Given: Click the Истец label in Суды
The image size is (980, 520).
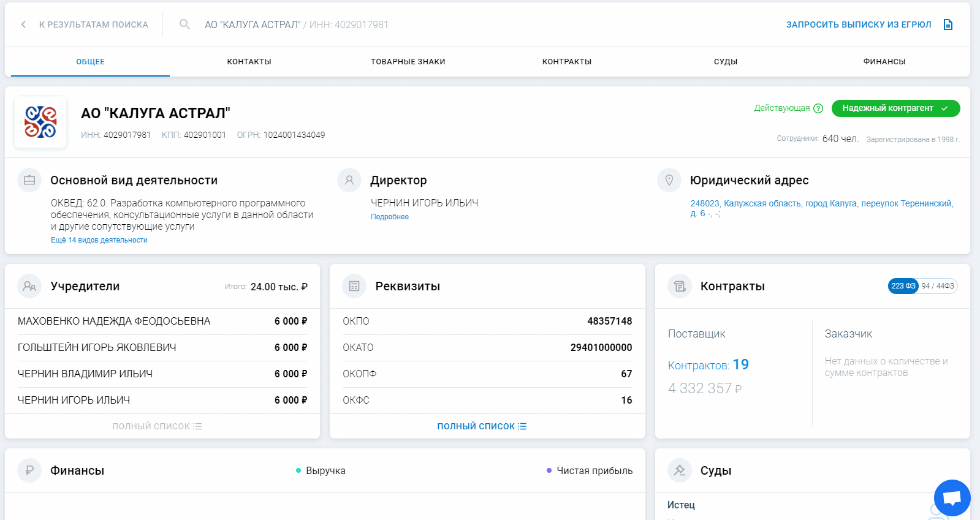Looking at the screenshot, I should 681,505.
